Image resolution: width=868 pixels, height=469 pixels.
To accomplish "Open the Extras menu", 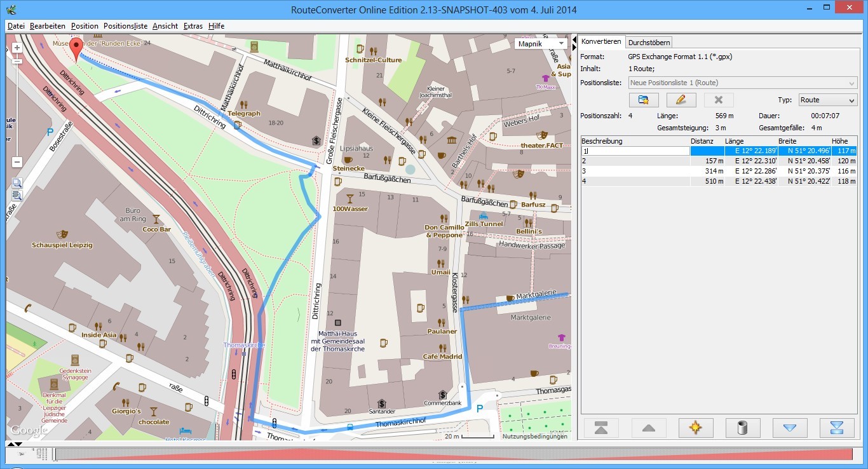I will (x=193, y=26).
